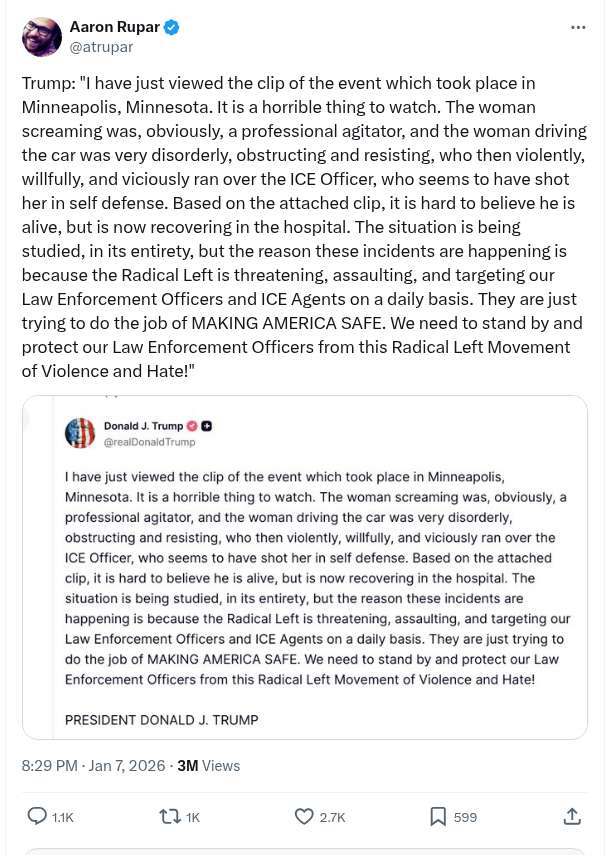View the 3M Views analytics
The image size is (608, 855).
208,766
